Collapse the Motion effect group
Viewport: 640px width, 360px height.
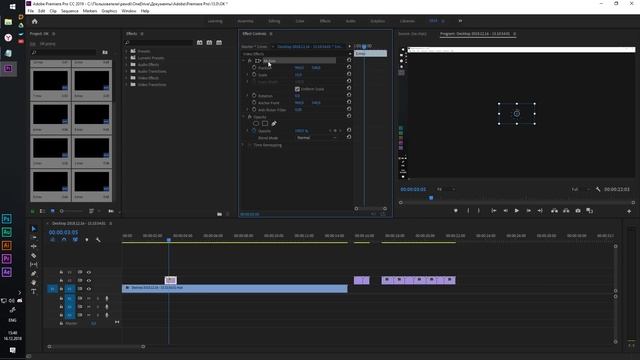[244, 60]
